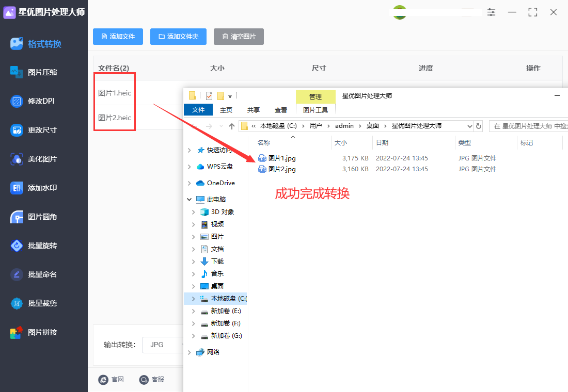Open the 图片拼接 image stitching icon
The width and height of the screenshot is (568, 392).
pos(17,332)
